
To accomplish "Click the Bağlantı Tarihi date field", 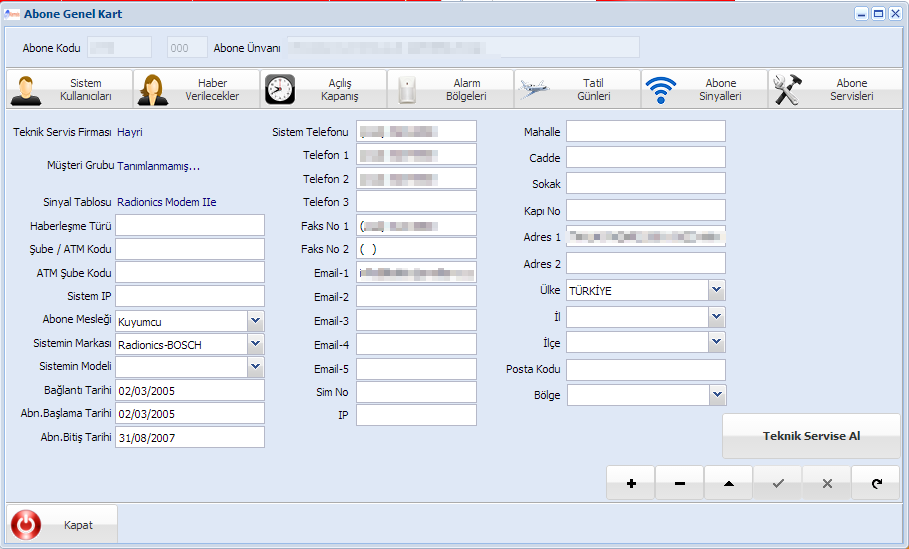I will point(190,390).
